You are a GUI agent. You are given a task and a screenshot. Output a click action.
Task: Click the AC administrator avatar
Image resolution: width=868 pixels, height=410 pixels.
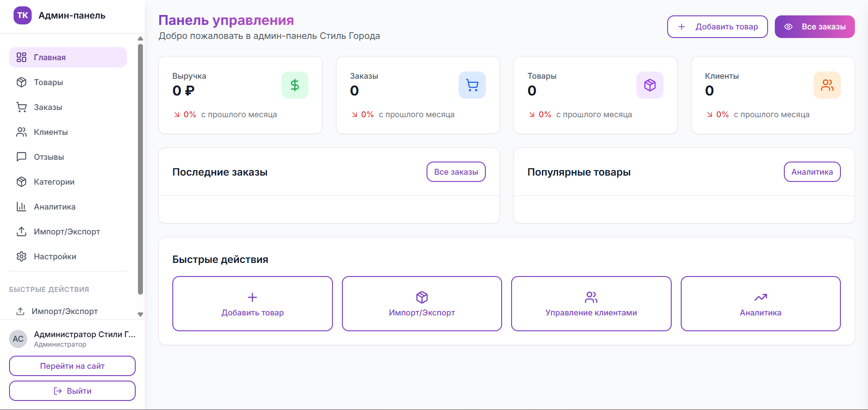point(18,339)
